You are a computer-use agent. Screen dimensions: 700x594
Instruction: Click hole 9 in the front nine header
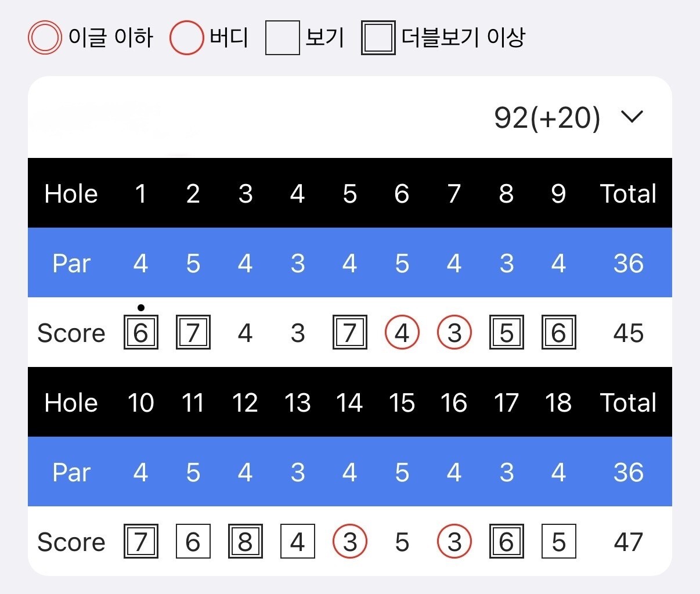tap(558, 193)
